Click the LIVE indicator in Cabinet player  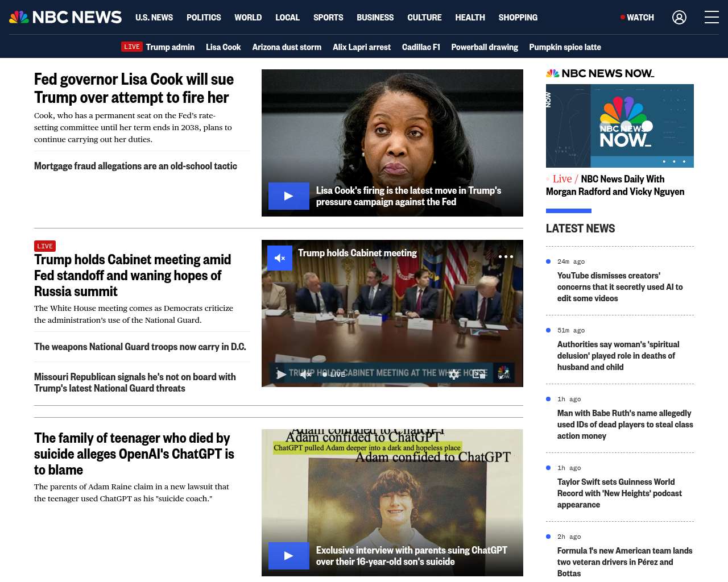coord(334,374)
